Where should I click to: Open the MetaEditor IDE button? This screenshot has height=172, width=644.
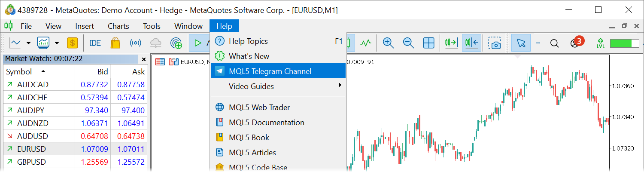tap(95, 43)
